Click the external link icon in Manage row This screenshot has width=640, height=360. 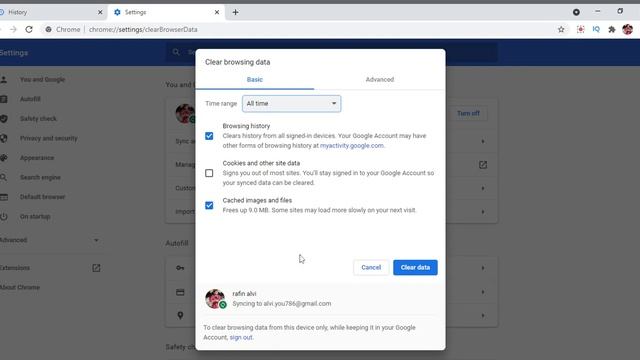tap(483, 165)
